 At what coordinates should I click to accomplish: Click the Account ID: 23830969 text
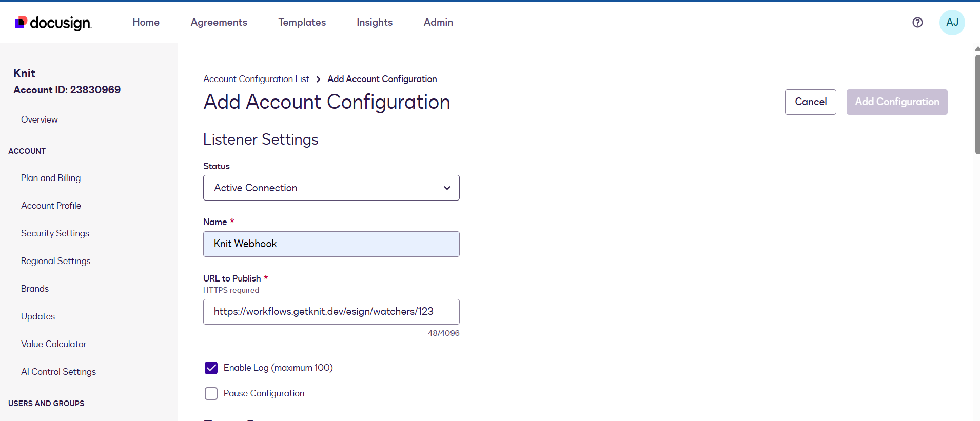(x=67, y=90)
